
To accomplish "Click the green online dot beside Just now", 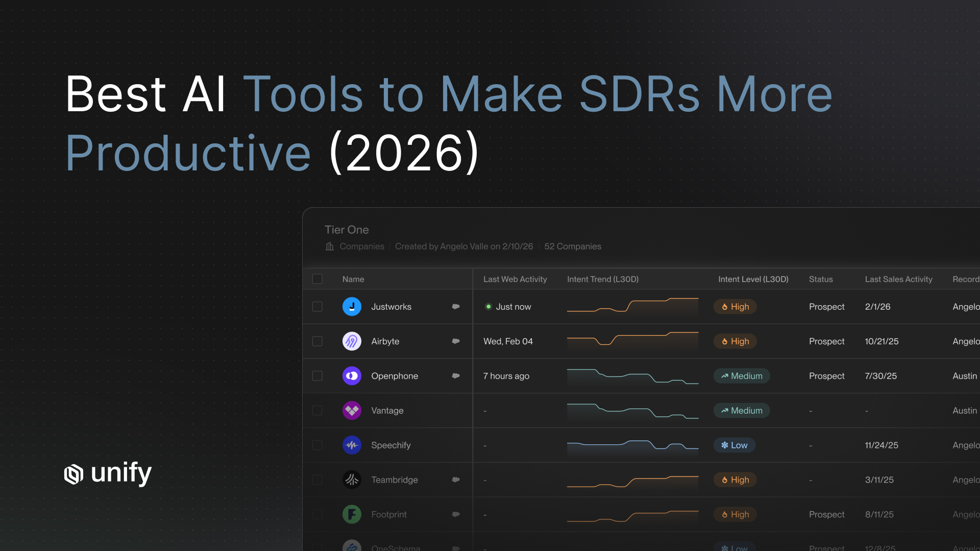I will [x=488, y=307].
